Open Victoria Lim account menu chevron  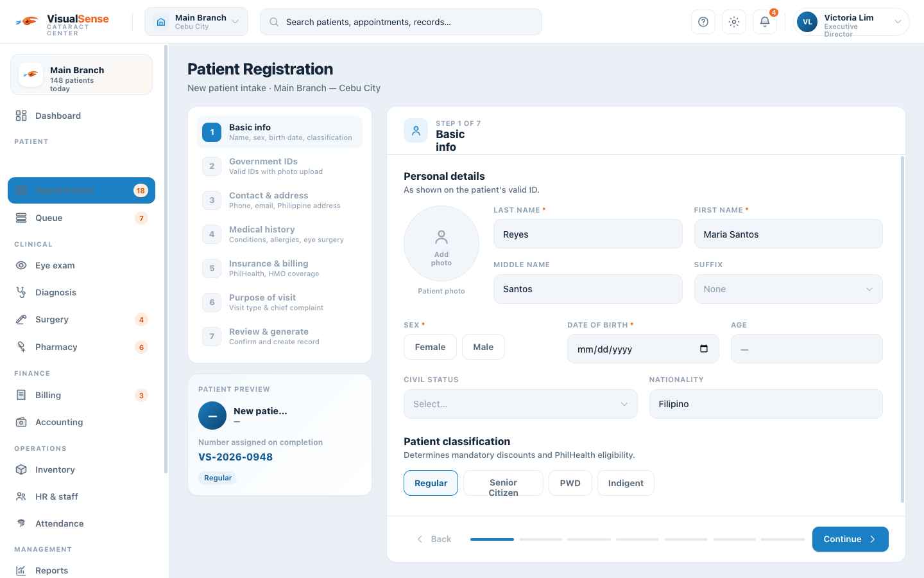click(x=898, y=22)
